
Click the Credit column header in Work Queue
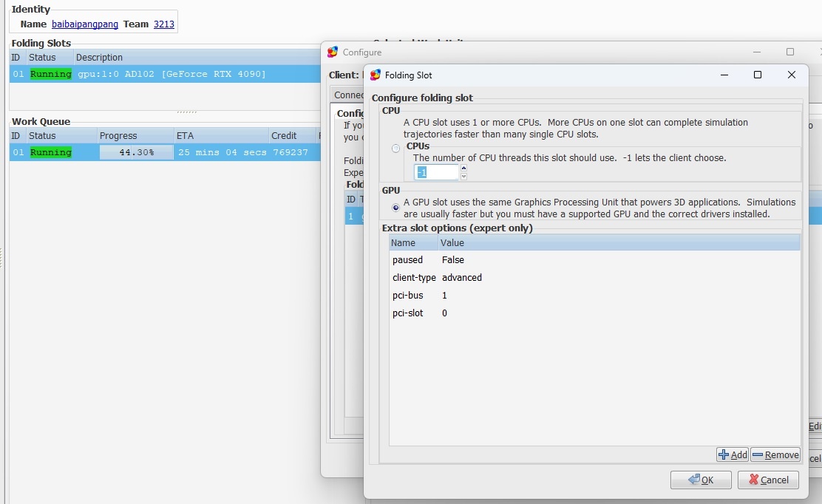pyautogui.click(x=293, y=136)
